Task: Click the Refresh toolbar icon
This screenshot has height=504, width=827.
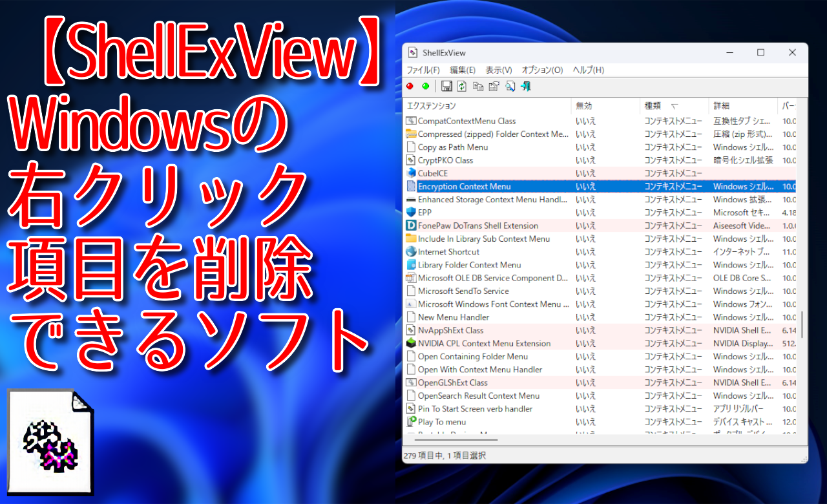Action: pyautogui.click(x=462, y=86)
